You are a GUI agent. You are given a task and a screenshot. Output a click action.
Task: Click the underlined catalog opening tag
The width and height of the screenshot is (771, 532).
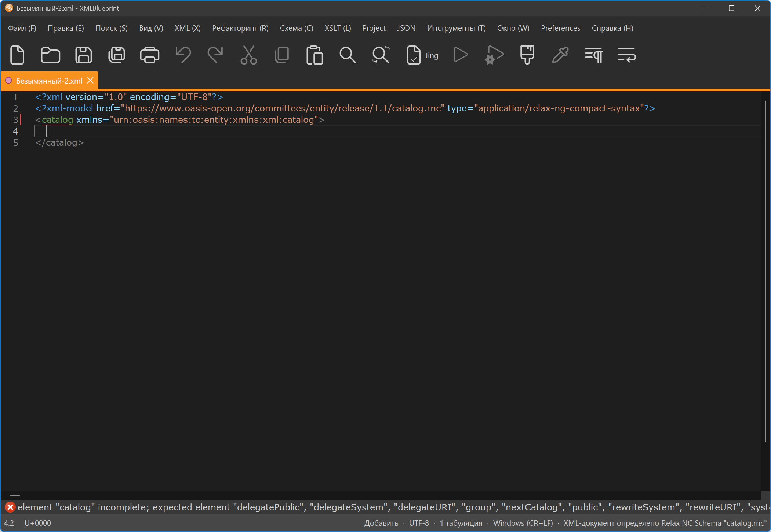pos(58,120)
